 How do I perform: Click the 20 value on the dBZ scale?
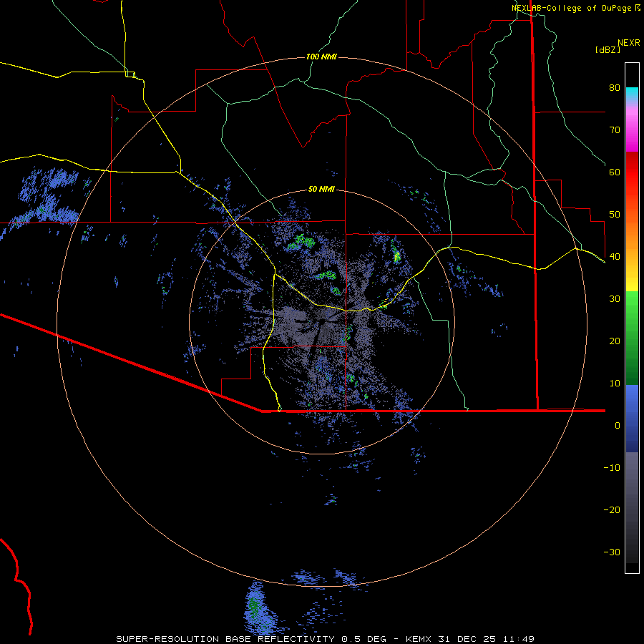[615, 341]
